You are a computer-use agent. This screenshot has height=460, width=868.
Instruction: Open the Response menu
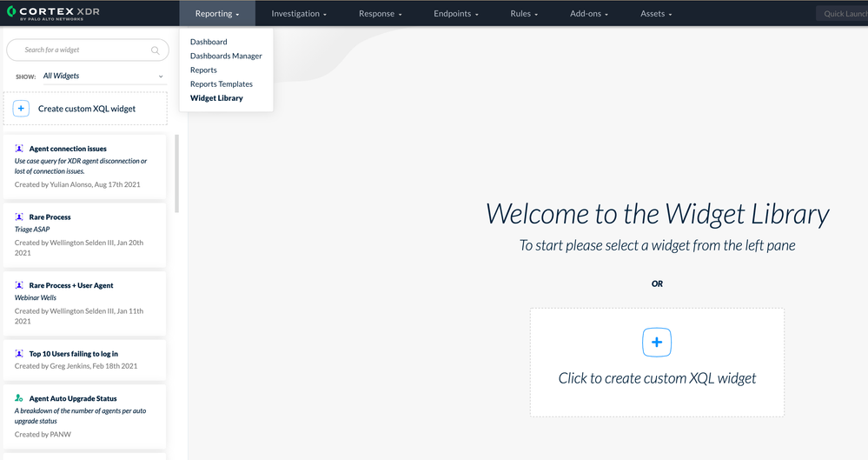click(x=381, y=13)
